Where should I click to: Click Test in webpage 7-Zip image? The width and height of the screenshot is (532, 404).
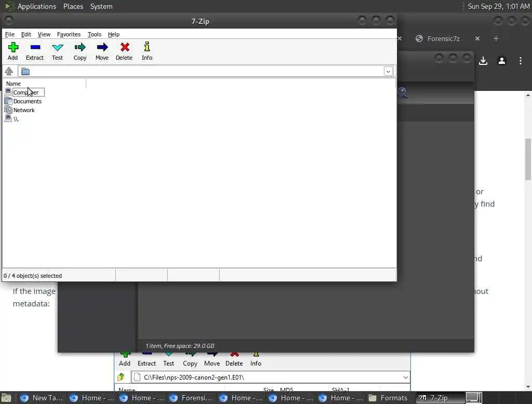point(169,363)
